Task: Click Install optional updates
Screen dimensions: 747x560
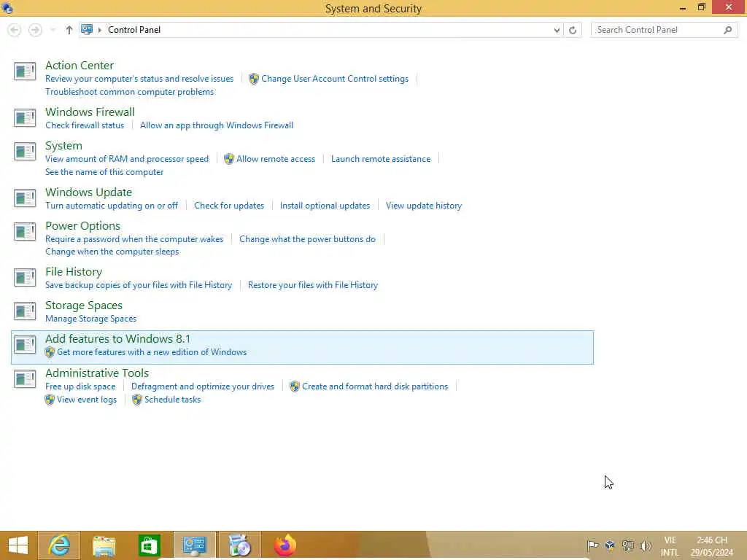Action: coord(325,206)
